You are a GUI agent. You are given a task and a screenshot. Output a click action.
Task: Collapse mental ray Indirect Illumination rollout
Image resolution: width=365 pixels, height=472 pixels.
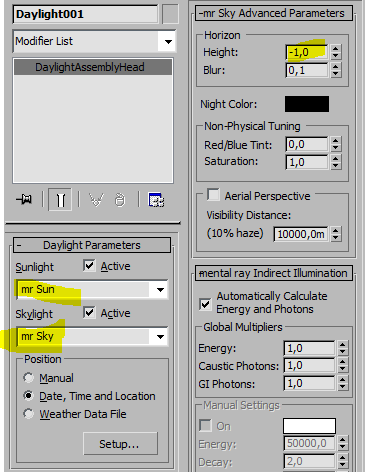click(x=273, y=273)
